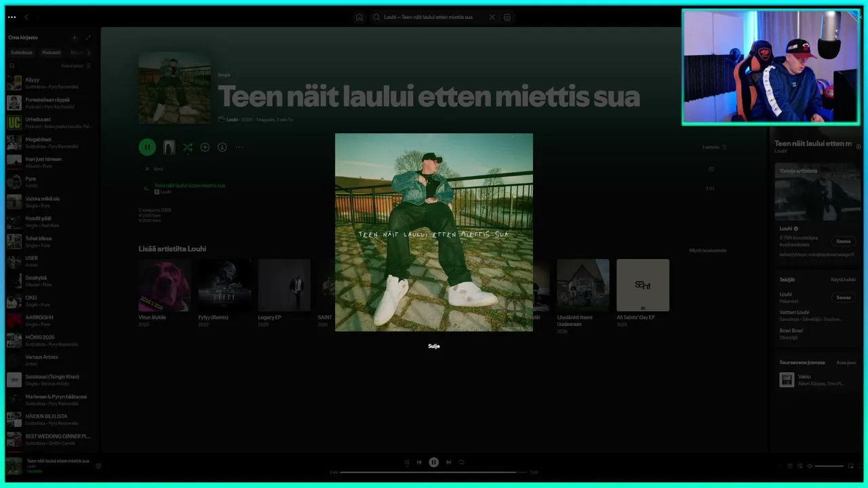The image size is (868, 488).
Task: Open the Louhi artist link under the title
Action: coord(232,120)
